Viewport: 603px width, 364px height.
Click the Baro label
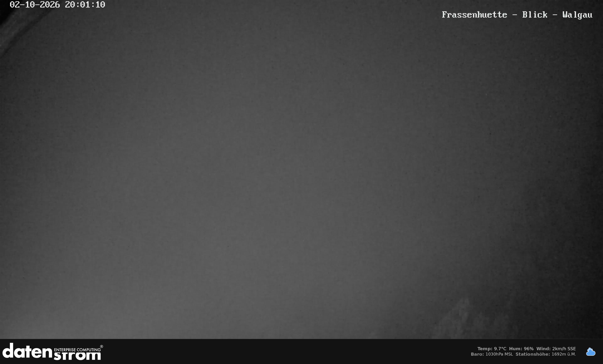point(477,354)
